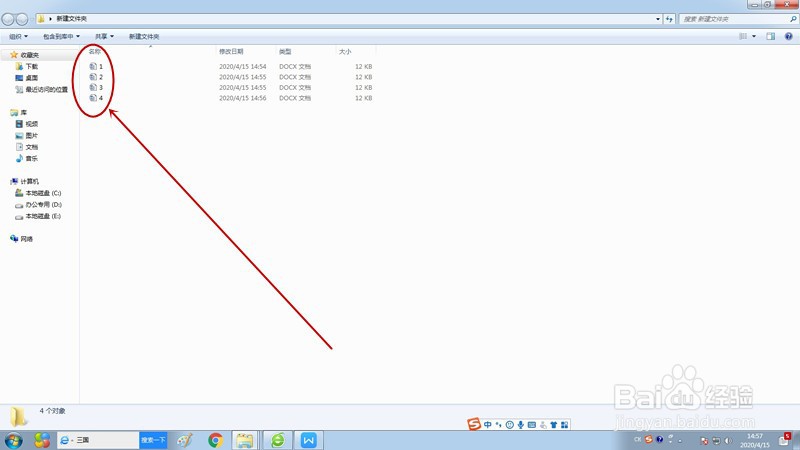Open 办公专用 (D:) drive
The width and height of the screenshot is (800, 450).
[38, 205]
